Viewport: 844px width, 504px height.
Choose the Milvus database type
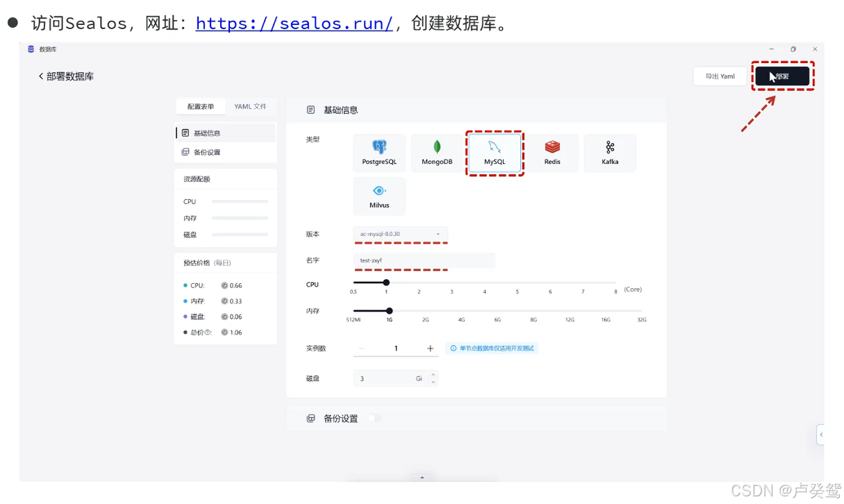pos(379,196)
